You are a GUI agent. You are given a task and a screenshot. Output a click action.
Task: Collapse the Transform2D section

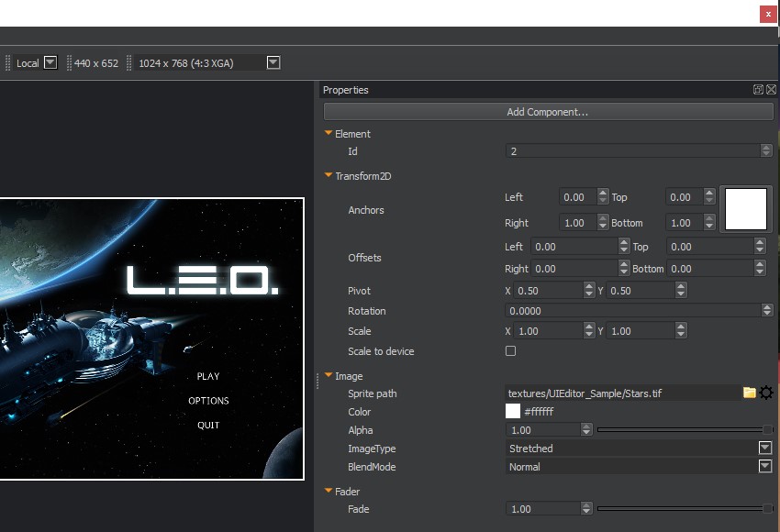(x=329, y=175)
